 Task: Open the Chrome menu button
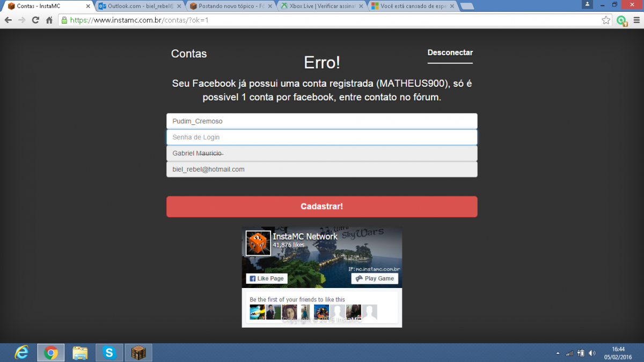pos(636,20)
